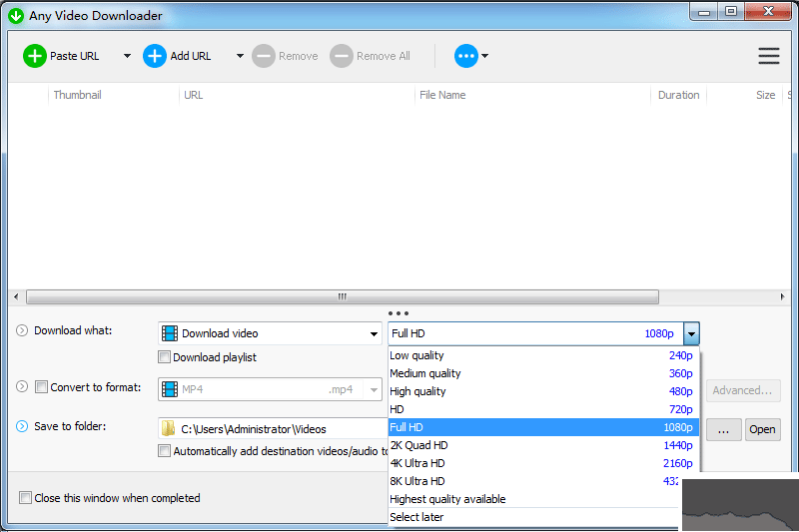Select High quality 480p option
Viewport: 799px width, 532px height.
(543, 391)
